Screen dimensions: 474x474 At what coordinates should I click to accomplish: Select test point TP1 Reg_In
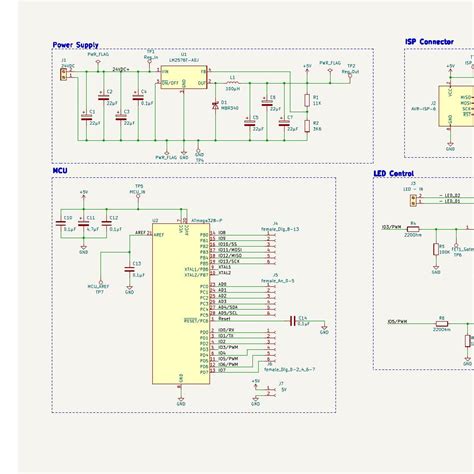pyautogui.click(x=150, y=61)
